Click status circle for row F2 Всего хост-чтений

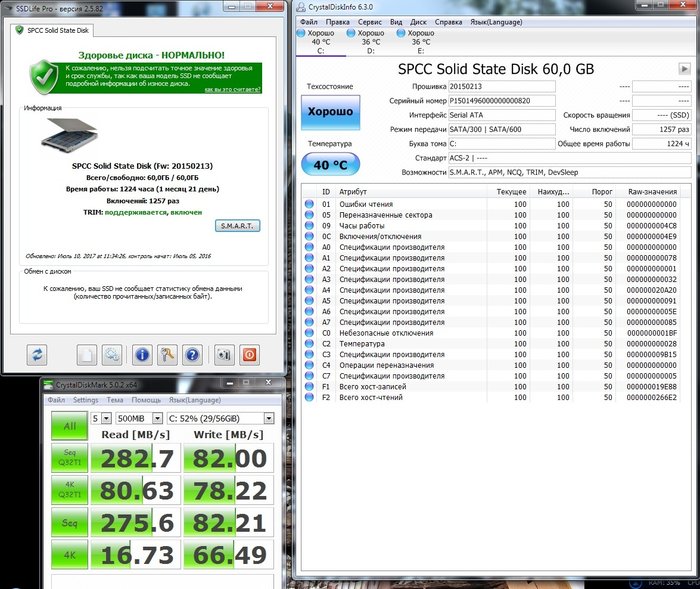[x=309, y=397]
